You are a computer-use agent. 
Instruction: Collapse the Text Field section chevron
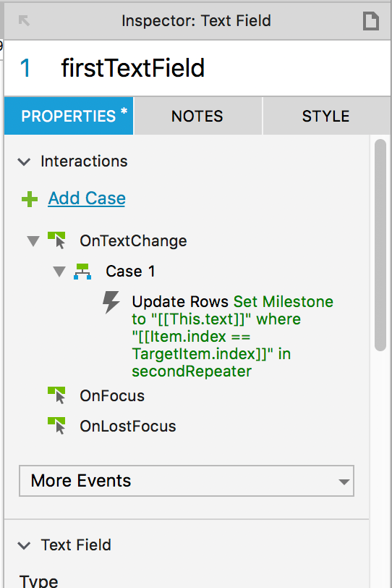(x=24, y=545)
